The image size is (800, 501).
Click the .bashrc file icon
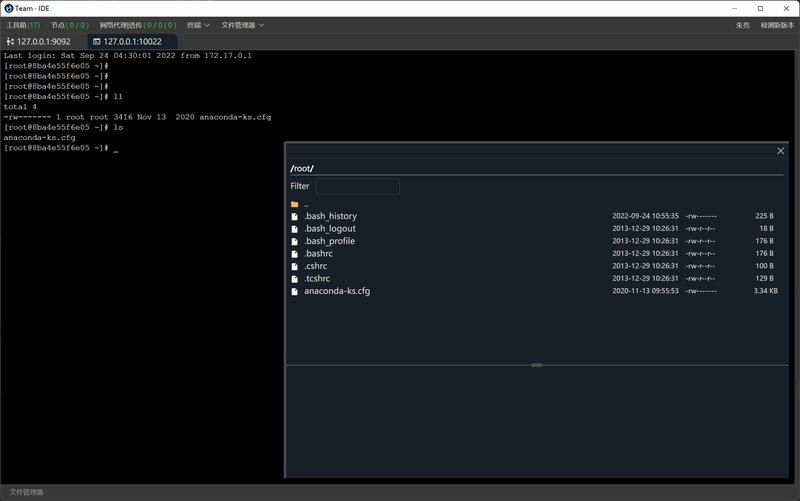(x=294, y=254)
